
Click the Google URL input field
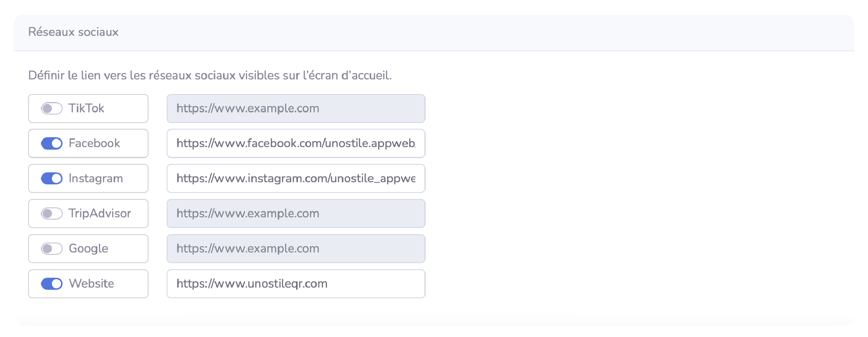tap(296, 249)
